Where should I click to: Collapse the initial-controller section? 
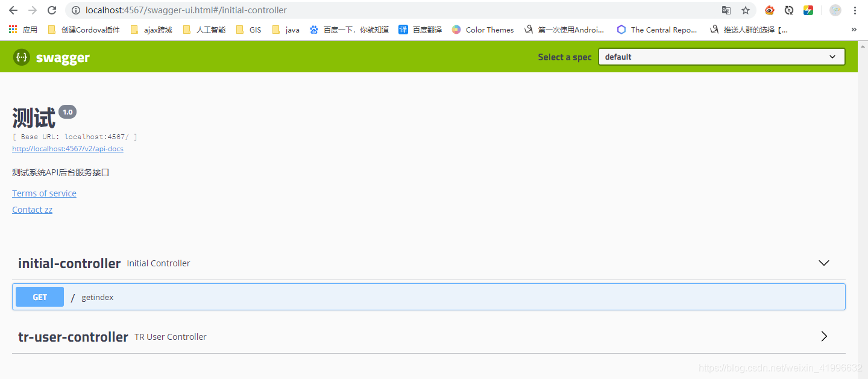(x=824, y=263)
